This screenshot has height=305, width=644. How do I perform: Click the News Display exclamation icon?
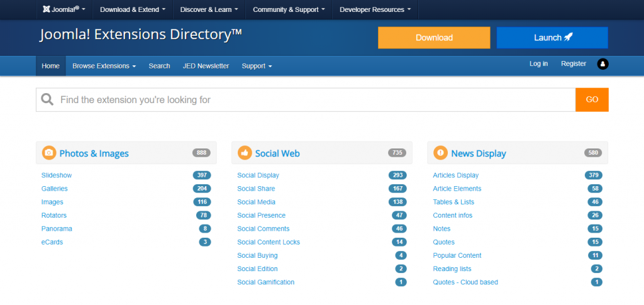(440, 153)
